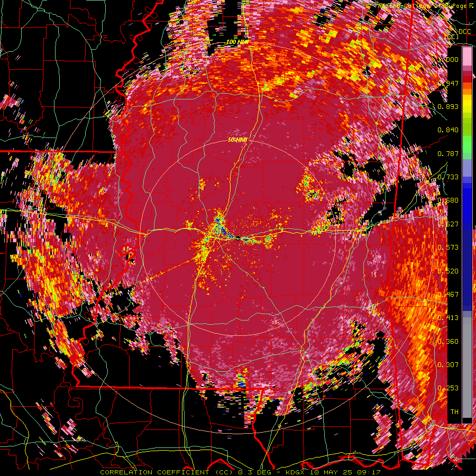Click the 0.520 color scale value

(x=448, y=271)
